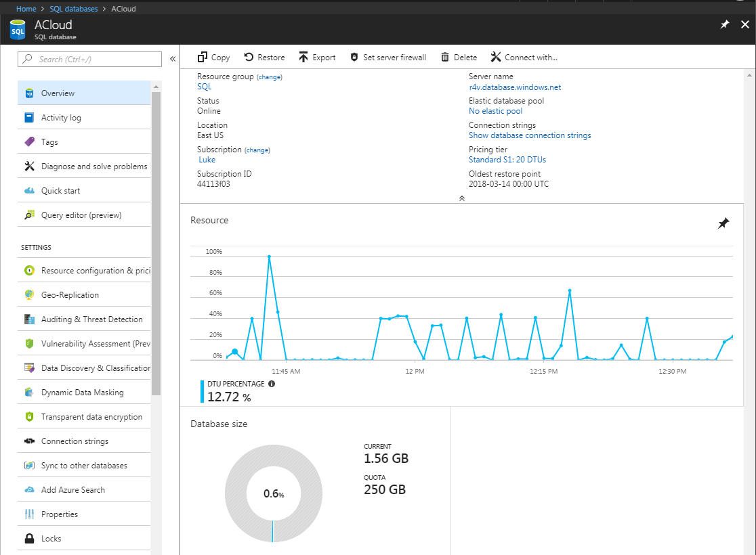This screenshot has height=555, width=756.
Task: Show database connection strings
Action: tap(530, 135)
